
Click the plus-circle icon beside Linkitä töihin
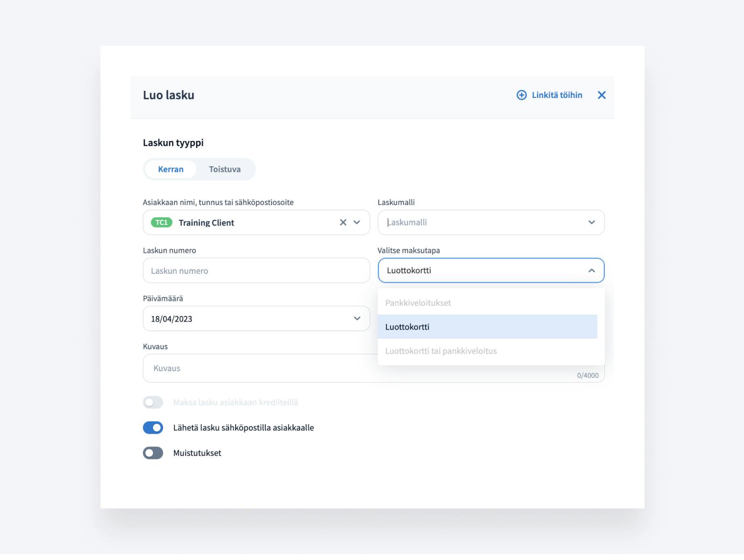tap(521, 95)
